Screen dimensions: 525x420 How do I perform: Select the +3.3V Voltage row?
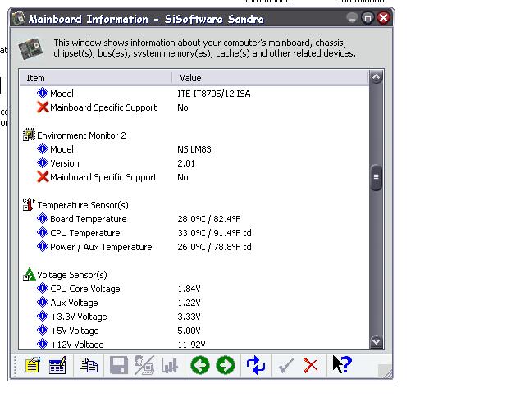coord(194,317)
